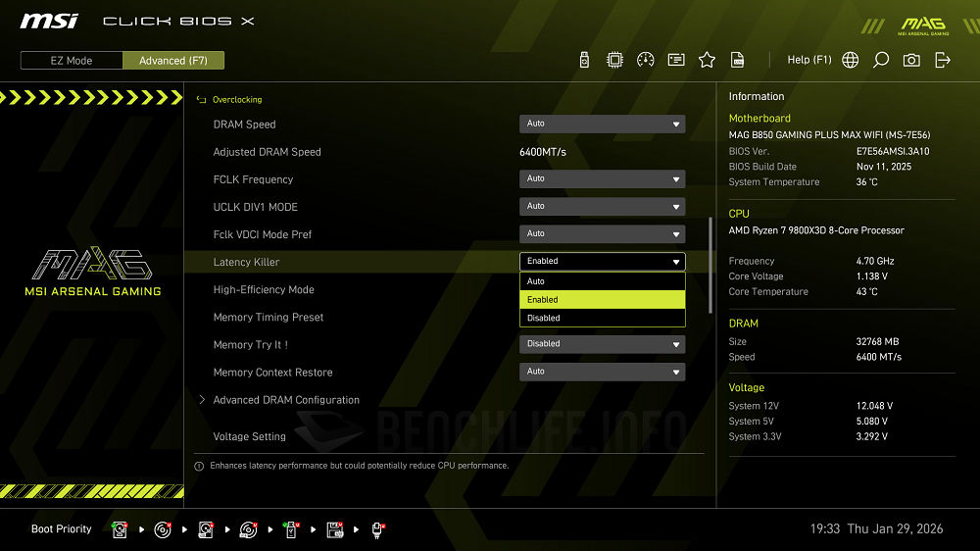Select the first optical disc boot device icon

pos(163,529)
